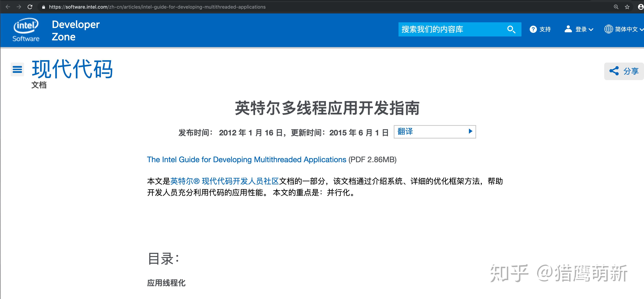The height and width of the screenshot is (299, 644).
Task: Open 英特尔® 现代代码开发人员社区 link
Action: [x=224, y=181]
